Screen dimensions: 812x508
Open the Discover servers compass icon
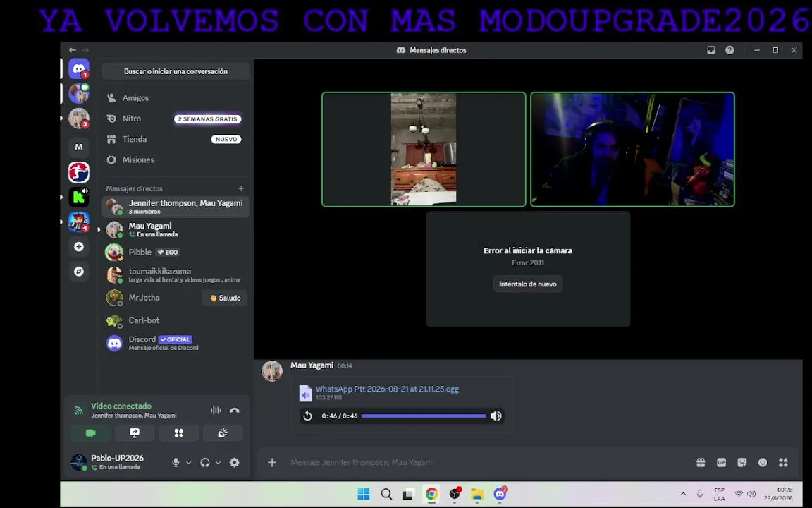click(79, 271)
